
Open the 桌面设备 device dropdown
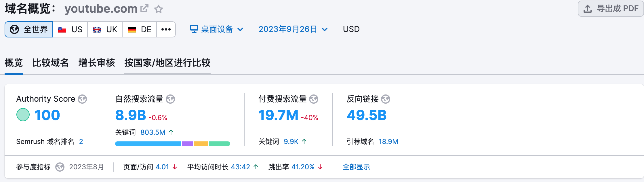[x=217, y=29]
